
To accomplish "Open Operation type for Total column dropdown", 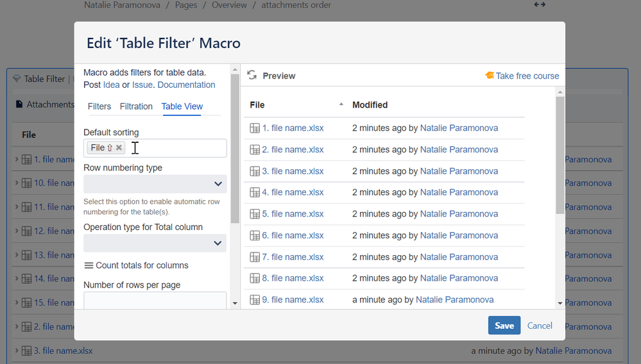I will 155,244.
